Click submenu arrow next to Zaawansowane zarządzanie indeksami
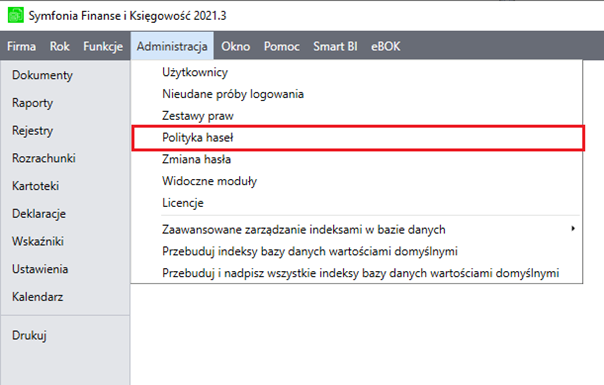The height and width of the screenshot is (385, 604). pyautogui.click(x=573, y=229)
